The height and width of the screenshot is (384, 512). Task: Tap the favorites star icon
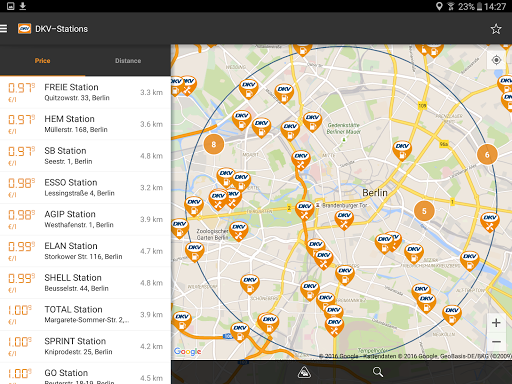click(x=496, y=29)
